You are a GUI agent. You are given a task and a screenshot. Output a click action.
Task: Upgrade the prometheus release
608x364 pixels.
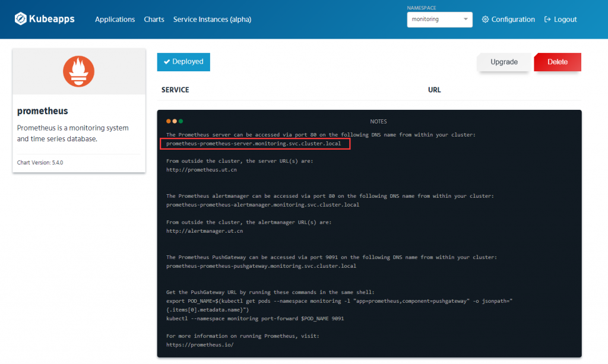pyautogui.click(x=503, y=62)
